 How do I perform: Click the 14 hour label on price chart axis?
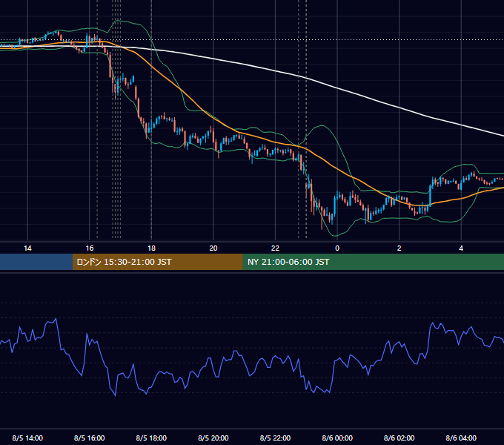(x=27, y=248)
